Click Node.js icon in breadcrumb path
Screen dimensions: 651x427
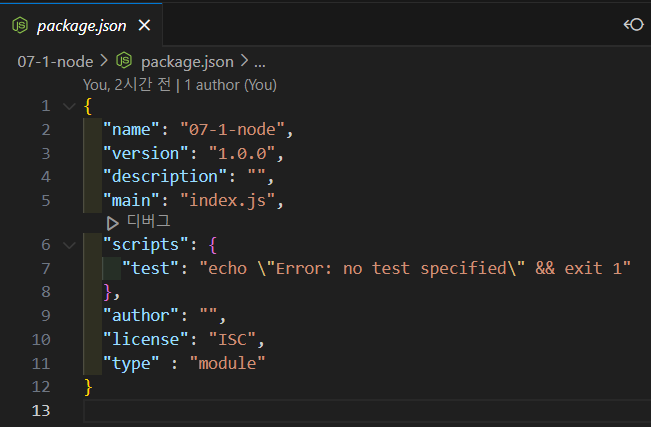click(124, 61)
